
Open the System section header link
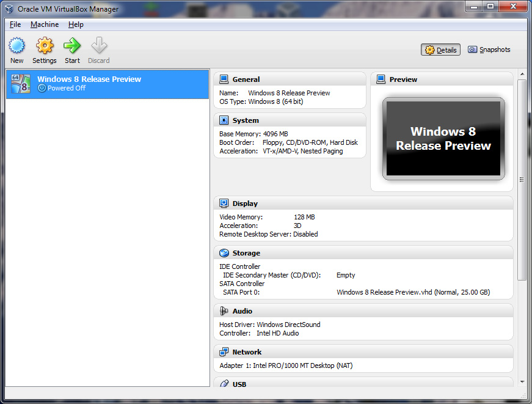point(246,120)
